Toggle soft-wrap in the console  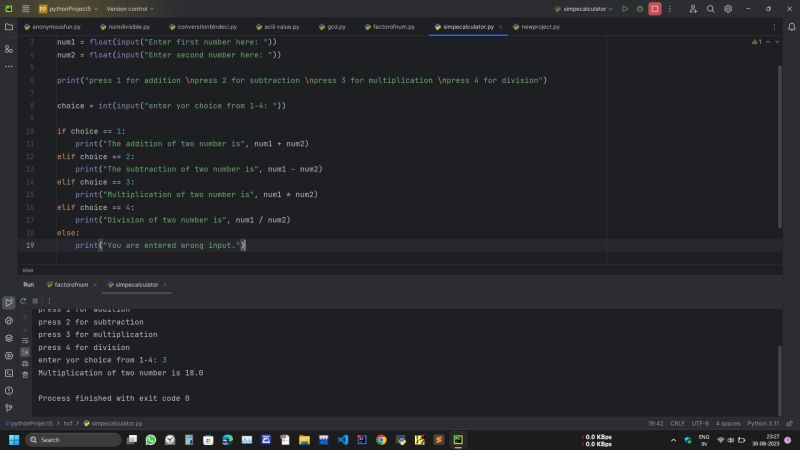25,340
